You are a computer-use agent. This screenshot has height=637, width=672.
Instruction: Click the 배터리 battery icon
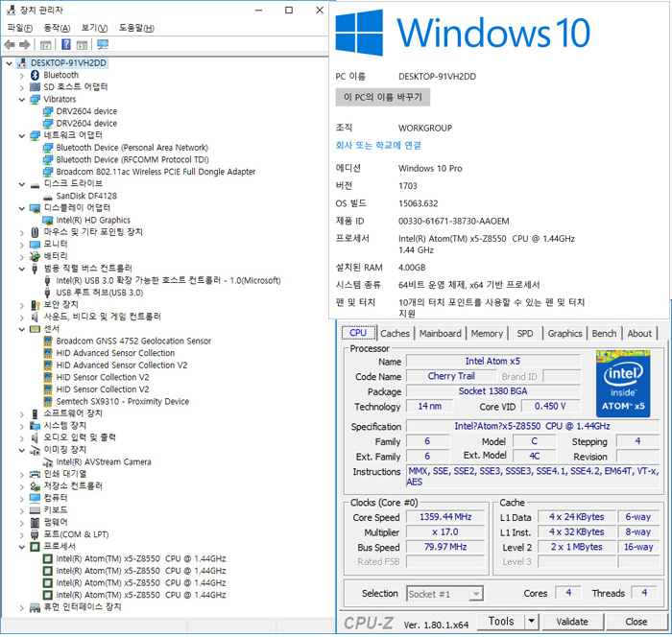(x=36, y=256)
